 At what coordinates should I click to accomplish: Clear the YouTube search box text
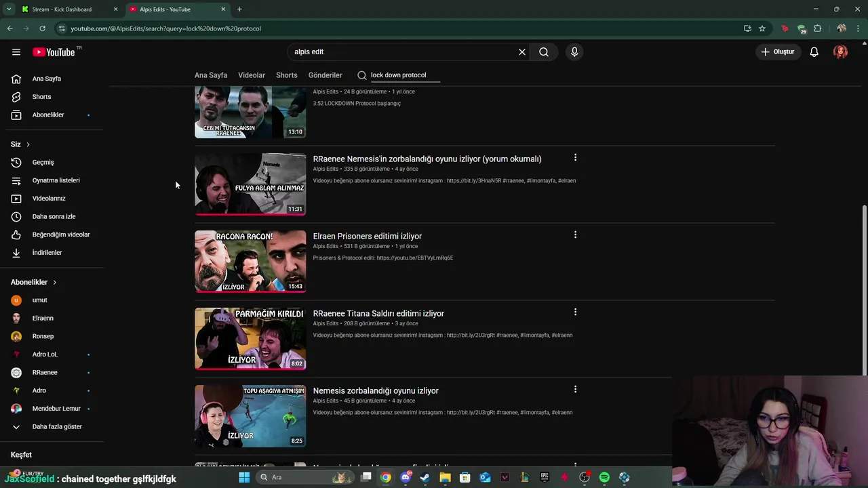coord(522,52)
